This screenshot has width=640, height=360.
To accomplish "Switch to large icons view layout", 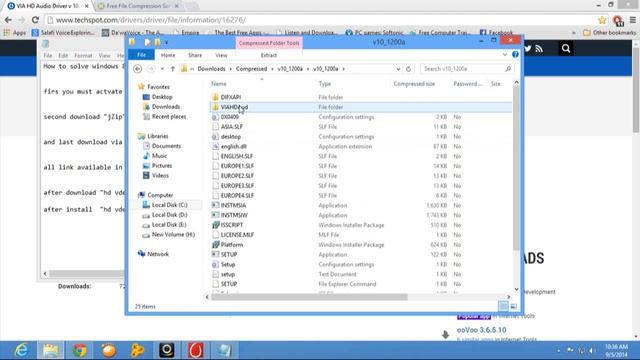I will point(513,306).
